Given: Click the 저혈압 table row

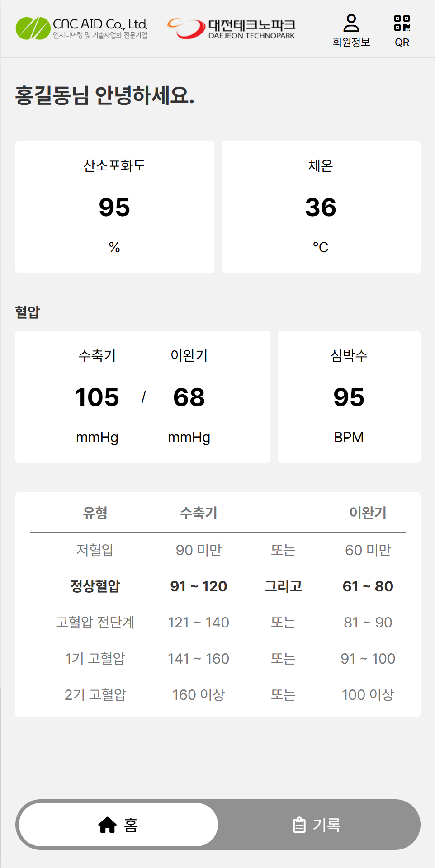Looking at the screenshot, I should coord(217,550).
